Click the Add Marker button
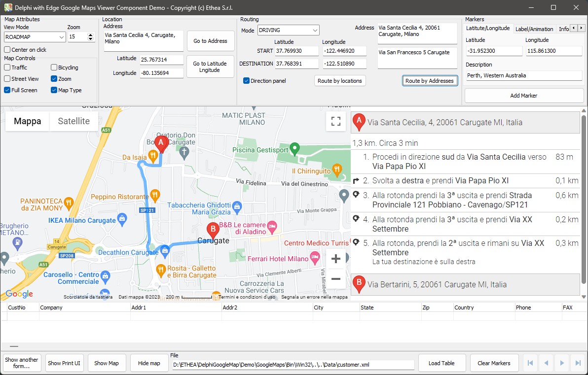Screen dimensions: 588x375 point(524,96)
